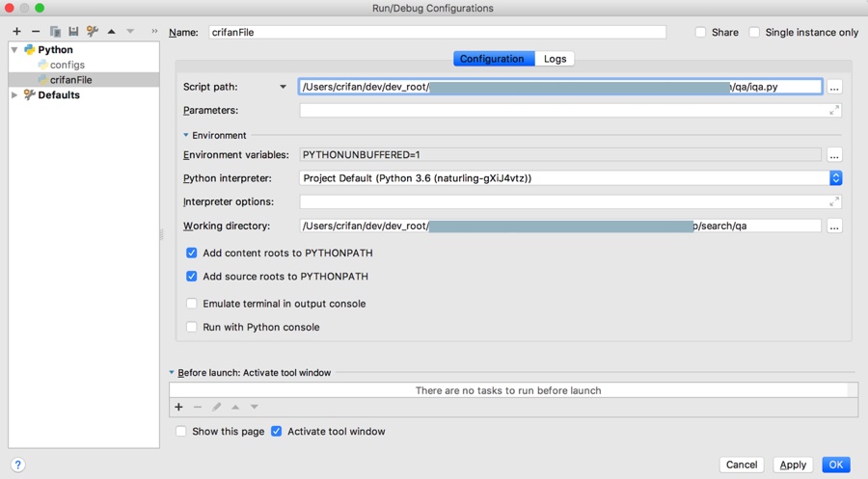Focus the Name input field

tap(437, 32)
